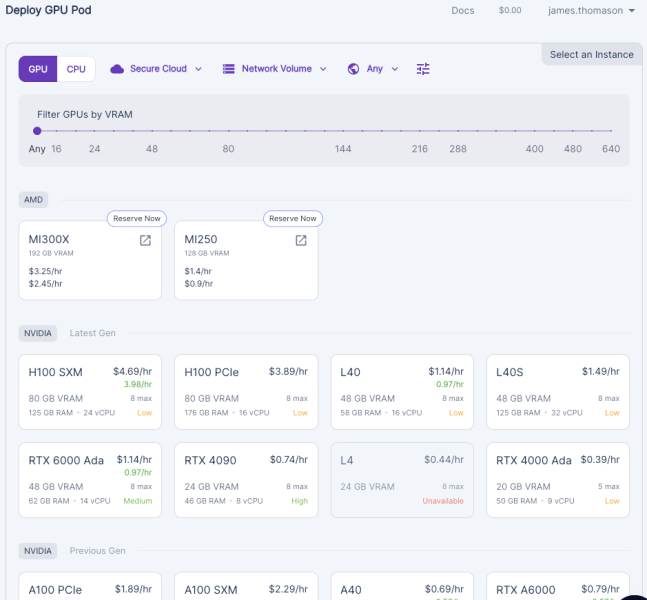Open the MI300X external link icon
This screenshot has width=647, height=600.
pos(145,240)
